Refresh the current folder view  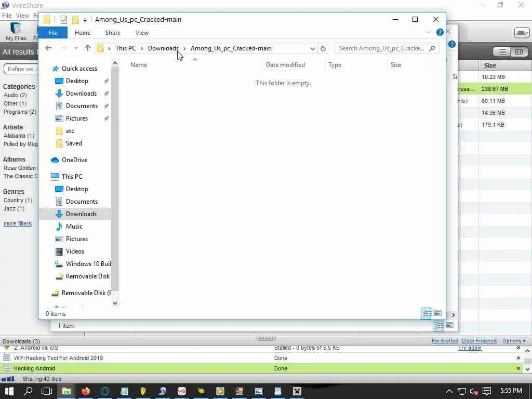[x=323, y=48]
